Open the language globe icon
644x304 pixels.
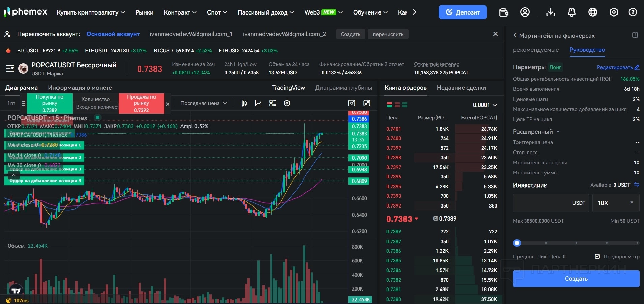pyautogui.click(x=592, y=12)
